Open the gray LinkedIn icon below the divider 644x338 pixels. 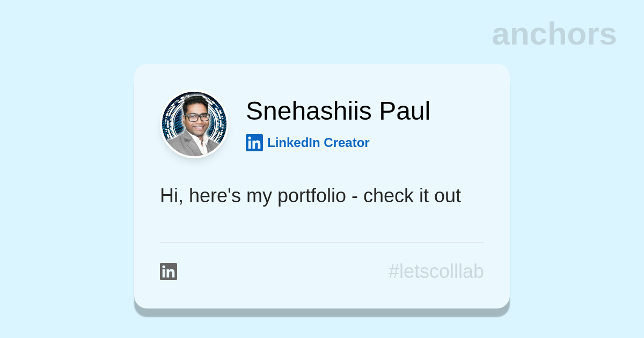[x=169, y=271]
